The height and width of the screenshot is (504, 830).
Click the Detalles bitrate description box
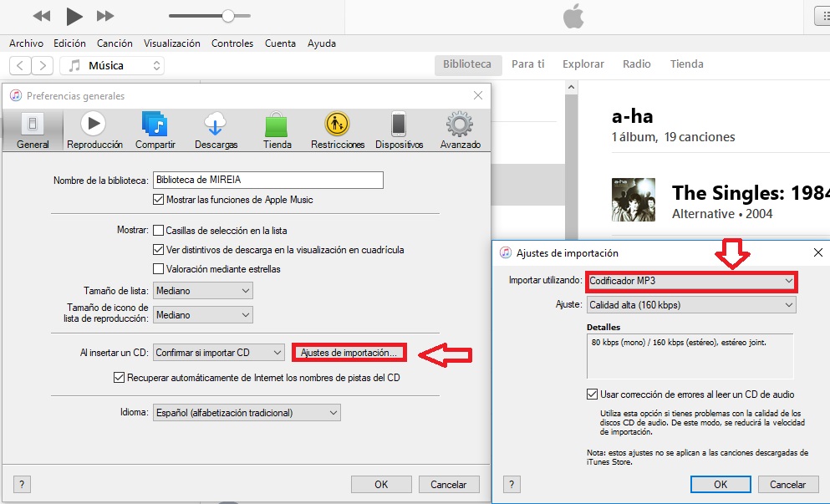click(x=690, y=356)
